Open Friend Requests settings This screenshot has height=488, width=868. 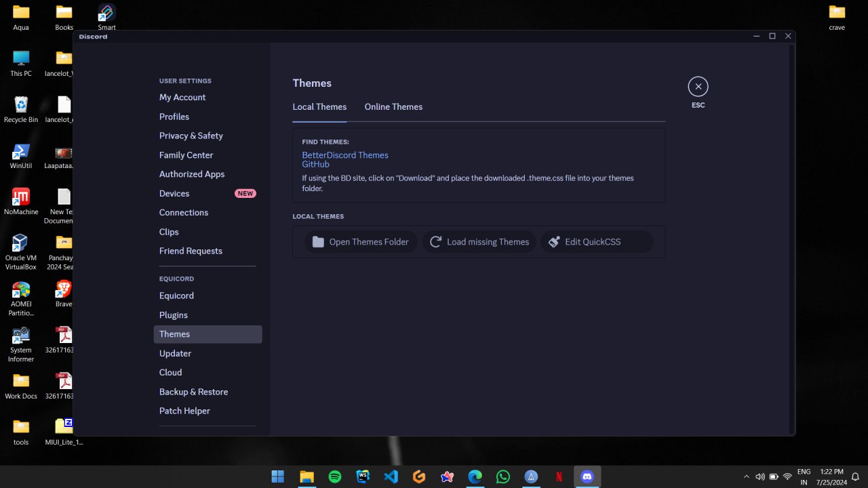pyautogui.click(x=208, y=251)
